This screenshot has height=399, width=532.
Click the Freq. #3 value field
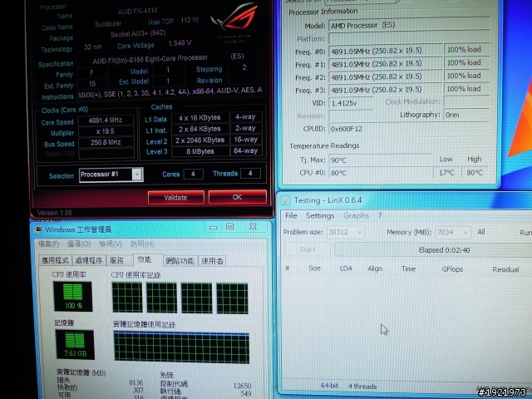[386, 90]
